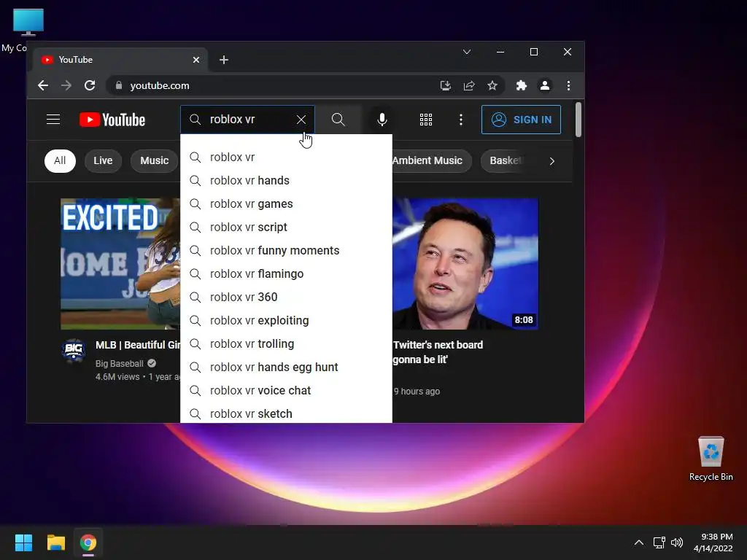The width and height of the screenshot is (747, 560).
Task: Choose suggestion 'roblox vr trolling'
Action: [x=286, y=344]
